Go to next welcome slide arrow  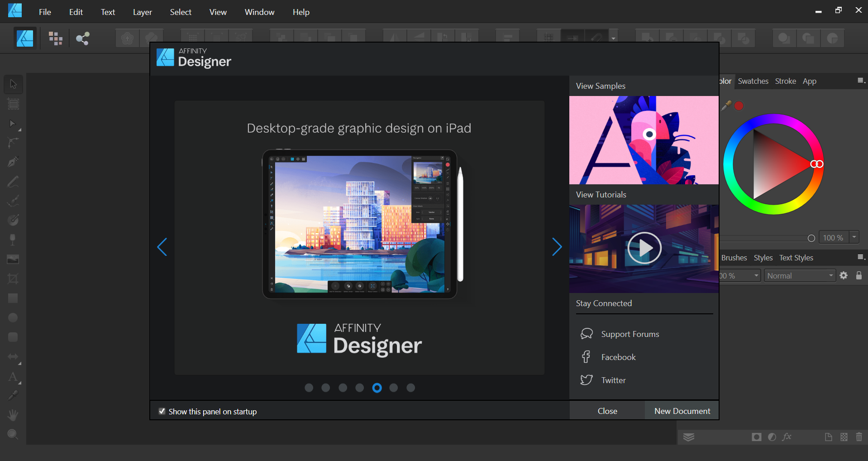pyautogui.click(x=557, y=247)
